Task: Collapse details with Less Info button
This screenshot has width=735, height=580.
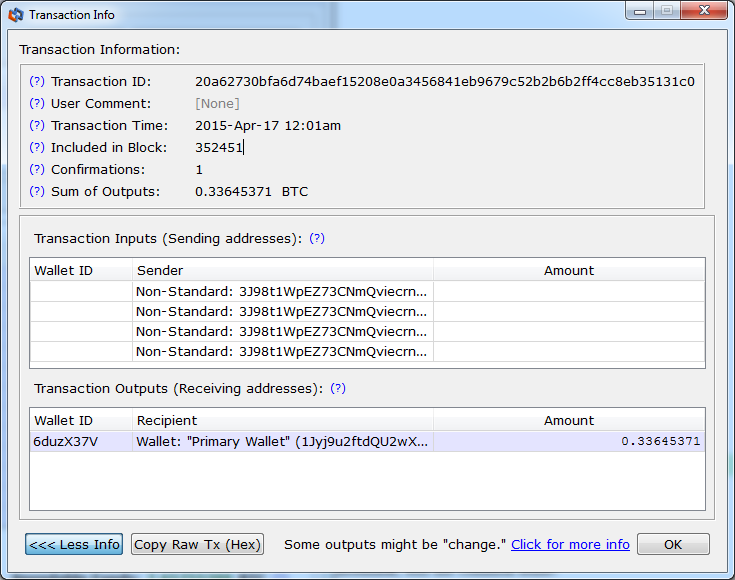Action: click(x=74, y=544)
